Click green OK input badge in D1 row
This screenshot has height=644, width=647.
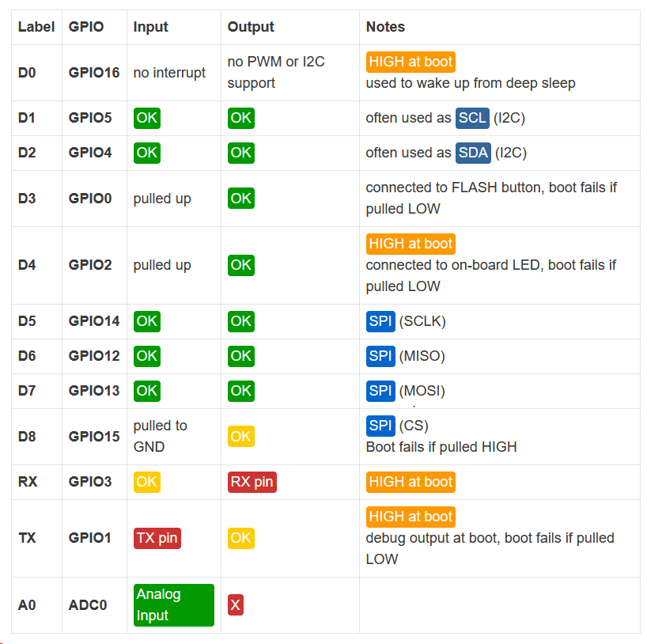point(147,118)
